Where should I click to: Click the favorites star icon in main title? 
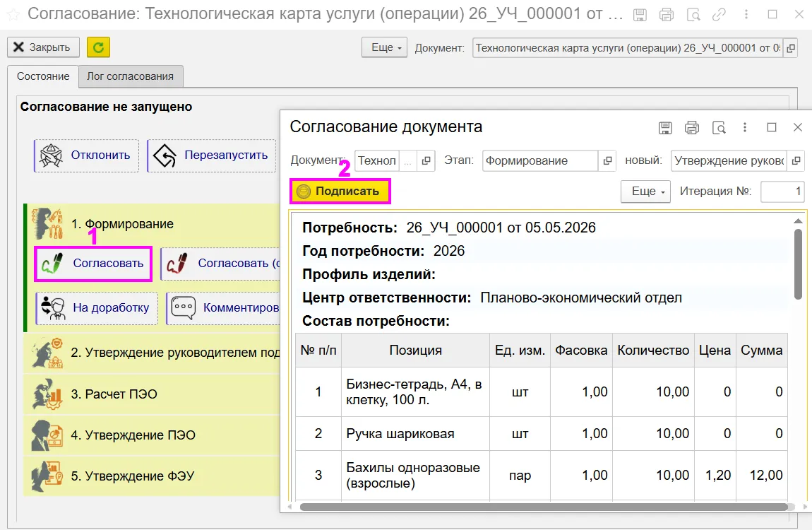pyautogui.click(x=13, y=14)
